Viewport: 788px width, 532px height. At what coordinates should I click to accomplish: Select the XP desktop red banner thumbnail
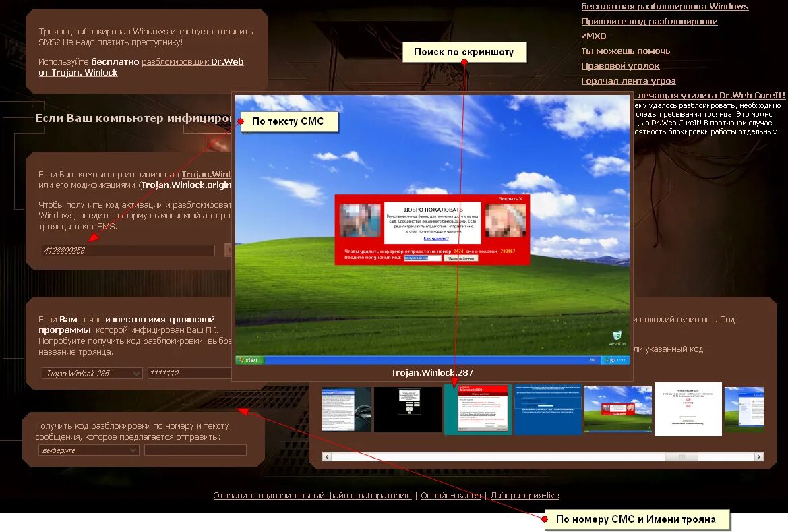coord(618,409)
